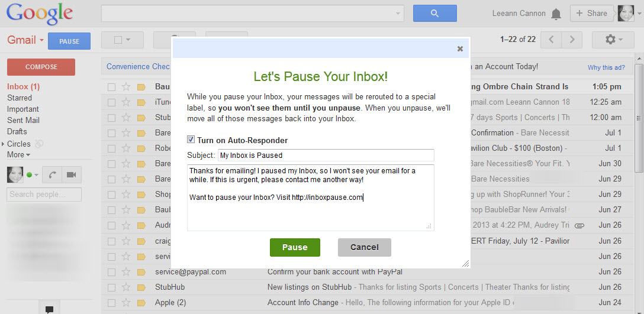Select the service@paypal.com message checkbox

point(111,272)
